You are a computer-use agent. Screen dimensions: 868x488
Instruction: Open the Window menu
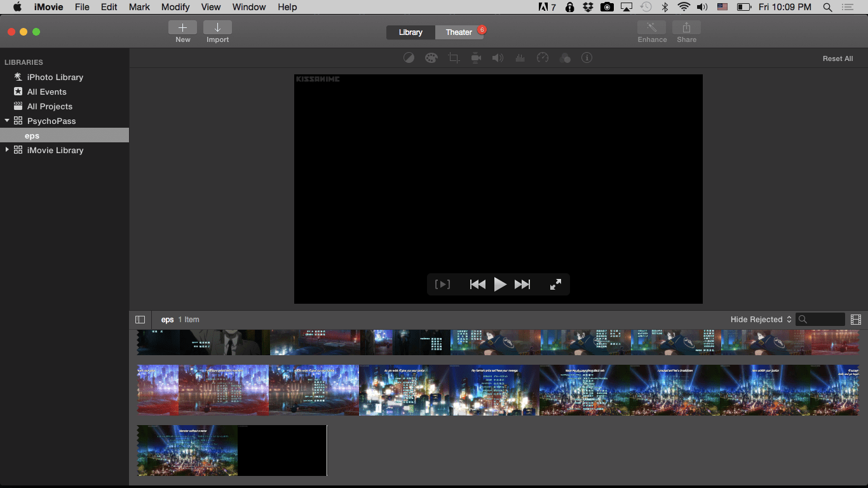[248, 7]
